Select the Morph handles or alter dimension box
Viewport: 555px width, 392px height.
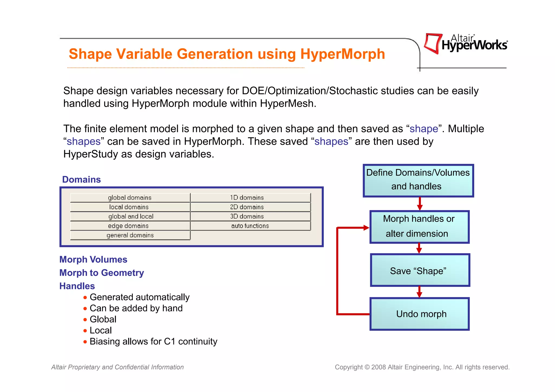click(x=420, y=227)
